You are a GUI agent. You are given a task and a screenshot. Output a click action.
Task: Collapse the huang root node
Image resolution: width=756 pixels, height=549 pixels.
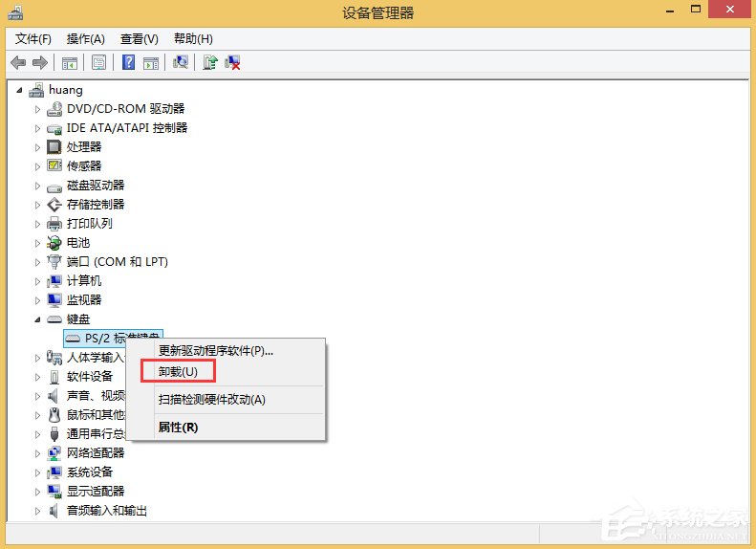pos(19,90)
